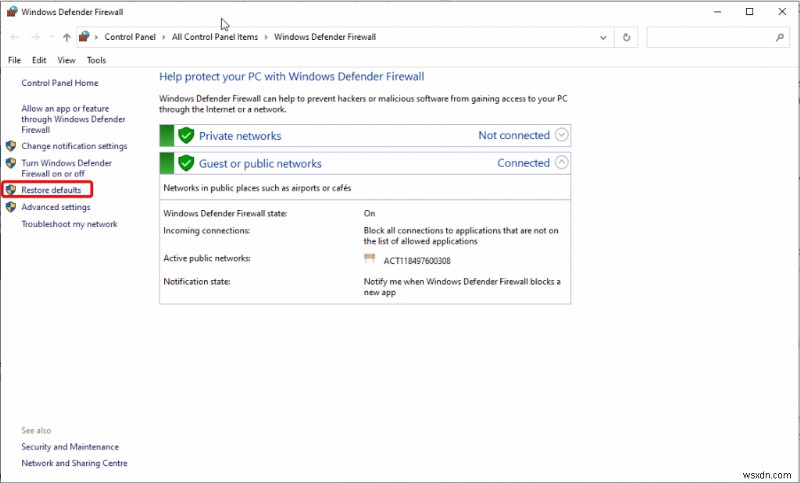Image resolution: width=800 pixels, height=483 pixels.
Task: Close the Windows Defender Firewall window
Action: 782,11
